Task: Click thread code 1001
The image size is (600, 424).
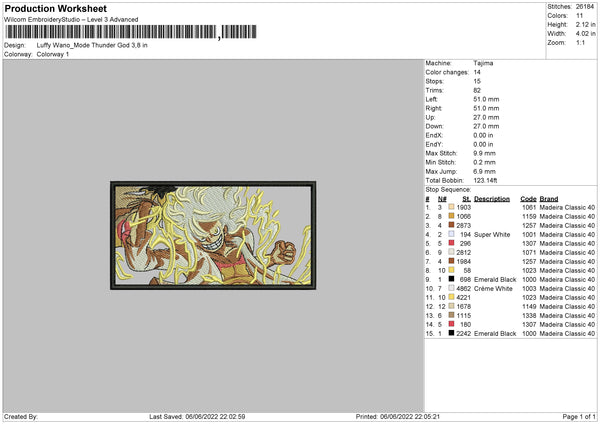Action: point(529,235)
